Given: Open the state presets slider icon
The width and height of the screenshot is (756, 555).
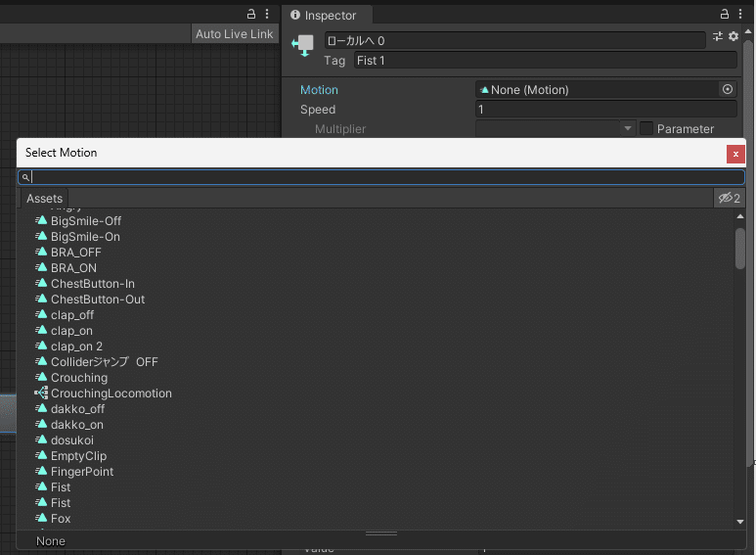Looking at the screenshot, I should click(x=718, y=36).
